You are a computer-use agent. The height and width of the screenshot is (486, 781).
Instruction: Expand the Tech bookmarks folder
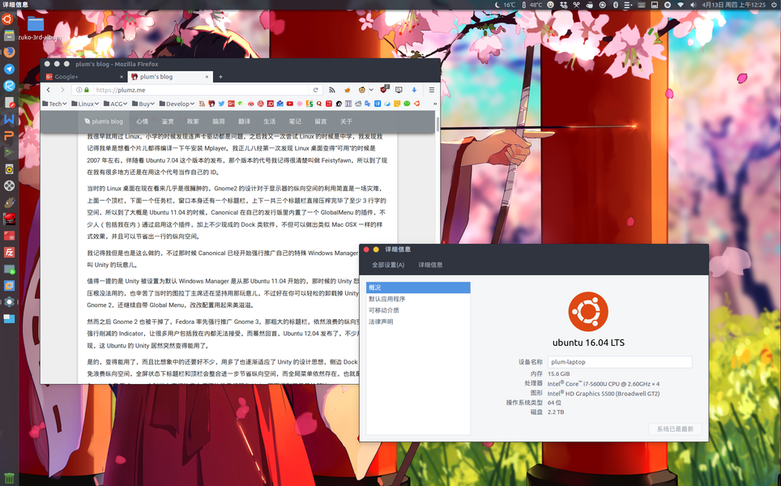click(56, 103)
